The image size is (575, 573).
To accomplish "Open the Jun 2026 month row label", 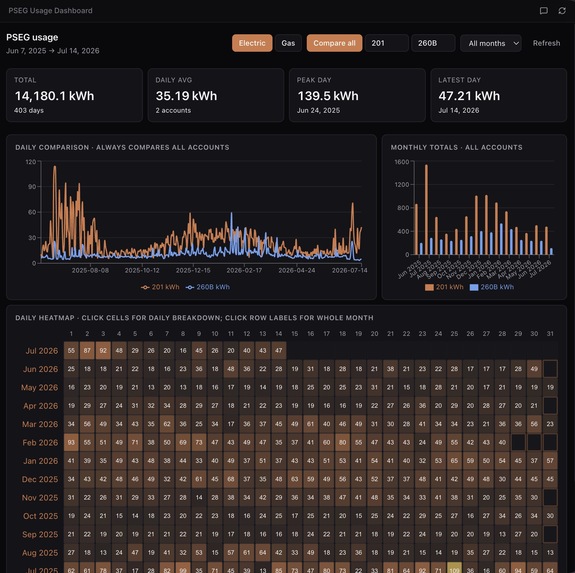I will [x=40, y=369].
